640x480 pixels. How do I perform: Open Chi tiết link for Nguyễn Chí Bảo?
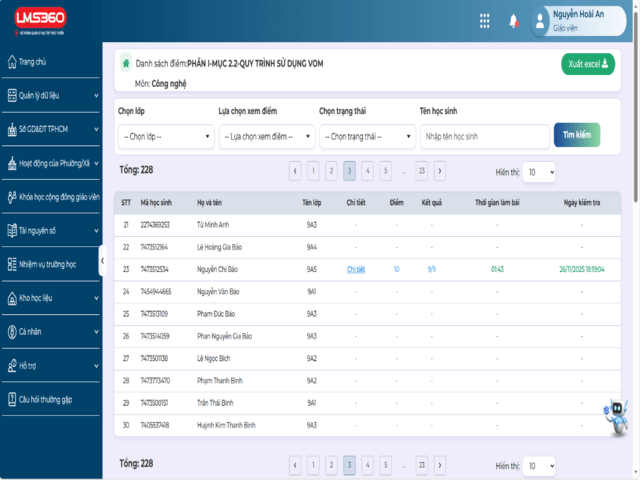(x=356, y=269)
